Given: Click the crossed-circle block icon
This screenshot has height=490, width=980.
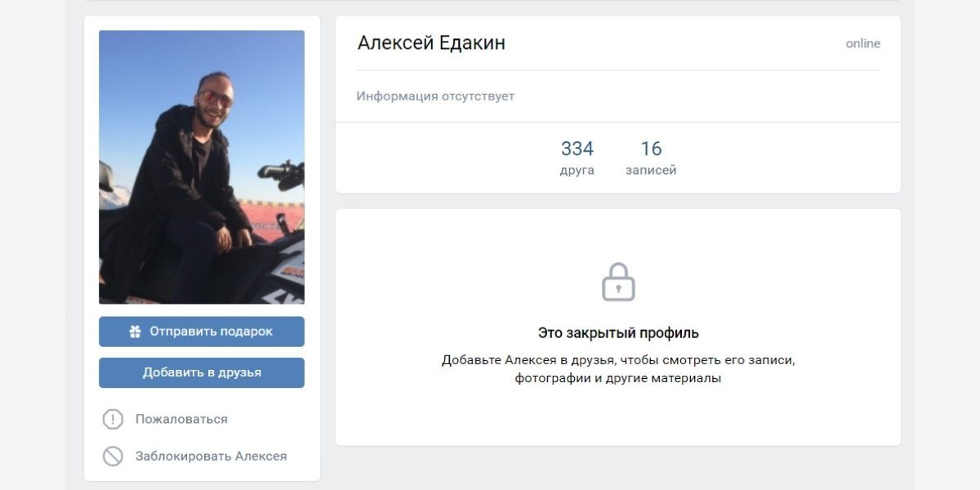Looking at the screenshot, I should click(113, 456).
